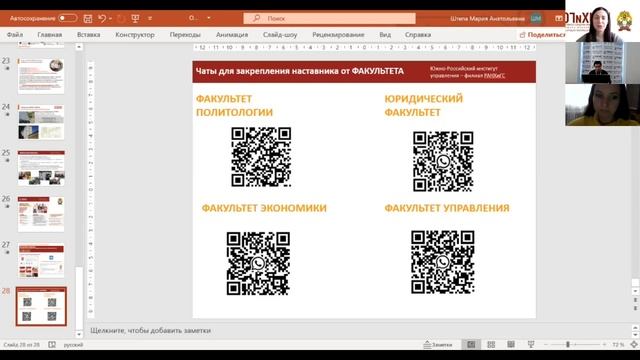
Task: Open the file name dropdown arrow in title bar
Action: point(209,18)
